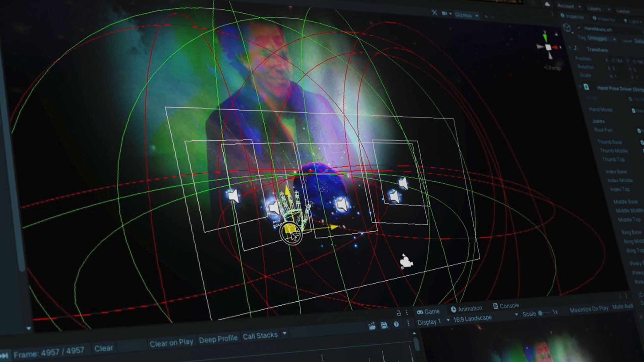This screenshot has height=362, width=644.
Task: Click the scene tools wrench icon
Action: coord(434,12)
